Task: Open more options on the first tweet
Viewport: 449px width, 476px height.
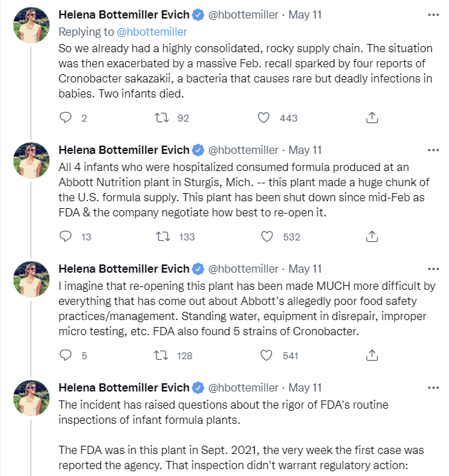Action: click(433, 14)
